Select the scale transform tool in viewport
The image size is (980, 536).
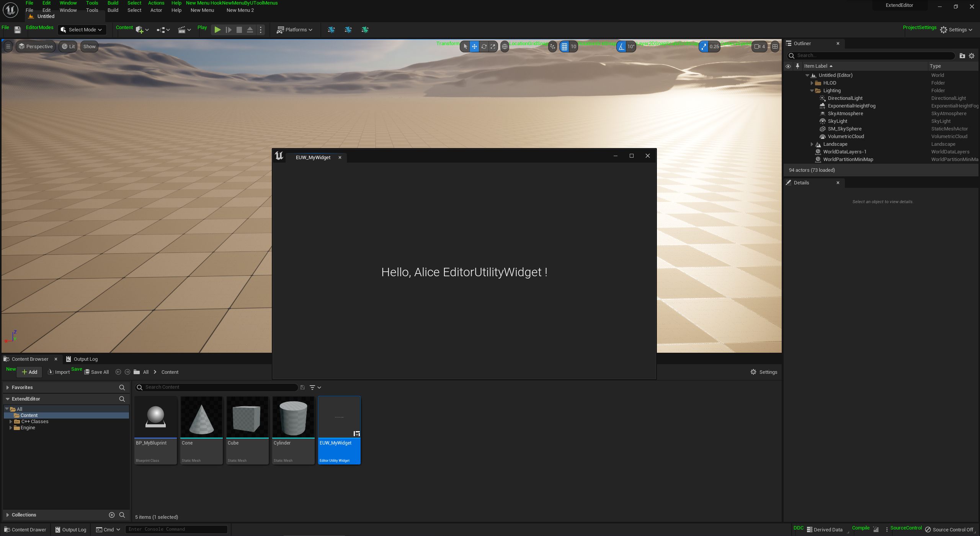(493, 47)
